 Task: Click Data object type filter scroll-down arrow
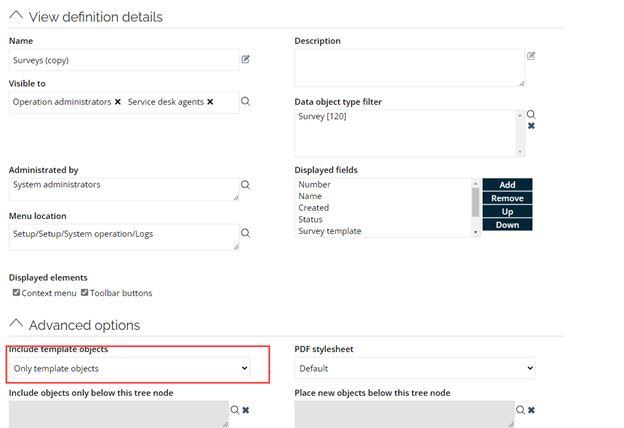[520, 152]
